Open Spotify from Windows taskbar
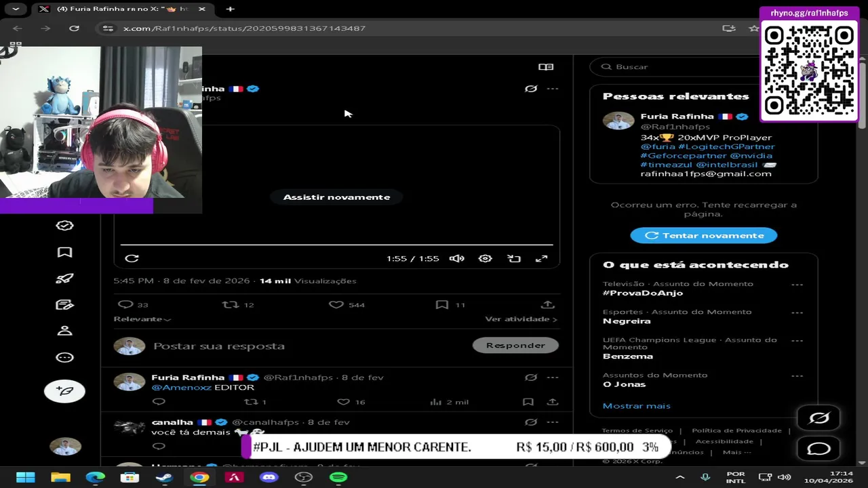 338,478
